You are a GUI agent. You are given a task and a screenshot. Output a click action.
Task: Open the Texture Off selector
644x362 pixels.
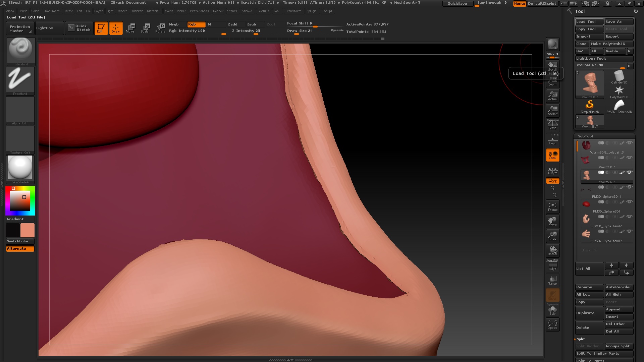pyautogui.click(x=20, y=140)
